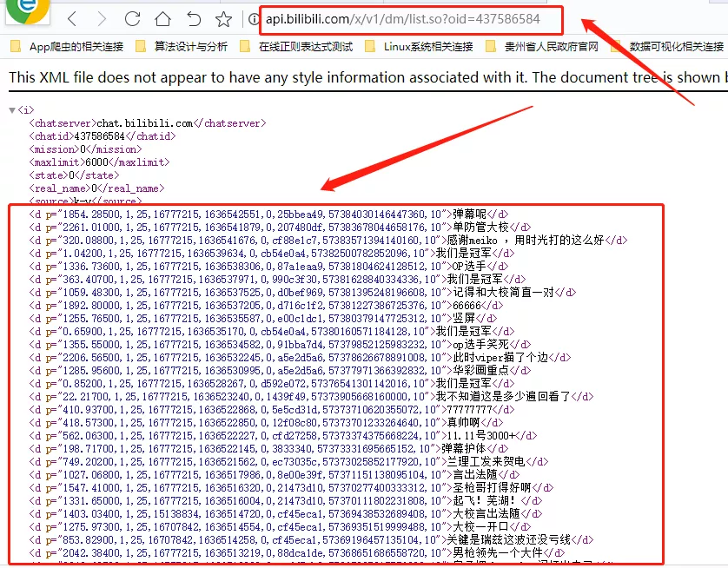Click the danmaku text 大校一开口
The width and height of the screenshot is (728, 568).
coord(480,526)
